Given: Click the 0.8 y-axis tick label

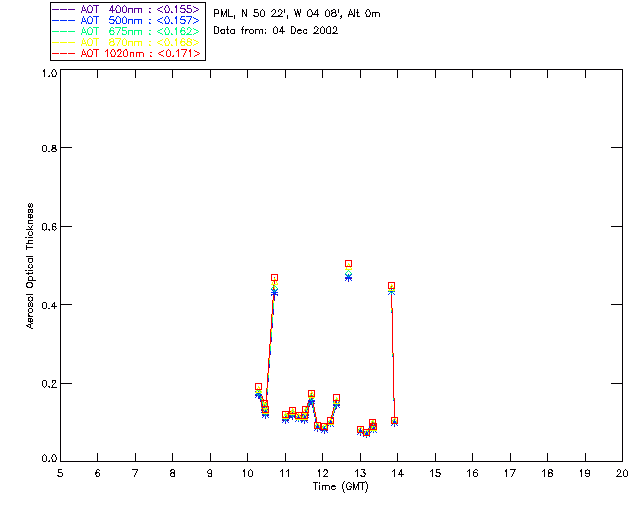Looking at the screenshot, I should point(49,148).
